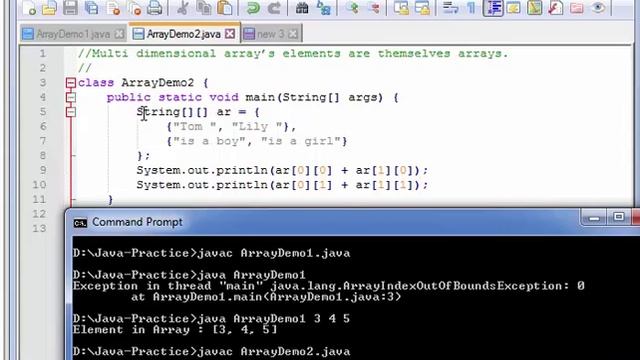640x360 pixels.
Task: Click the Zoom Out icon
Action: pos(373,7)
